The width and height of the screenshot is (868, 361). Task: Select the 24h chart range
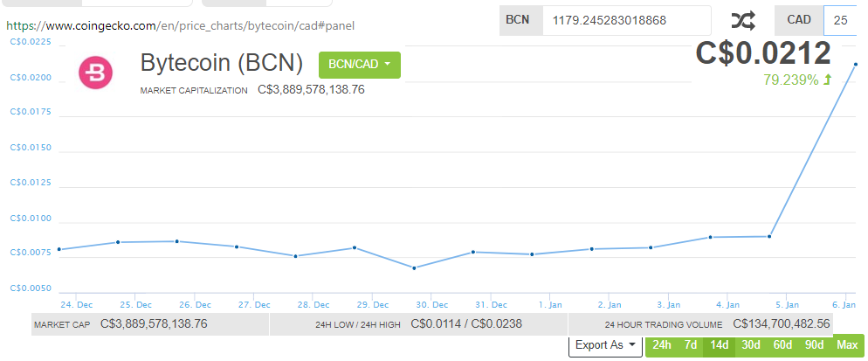point(662,345)
